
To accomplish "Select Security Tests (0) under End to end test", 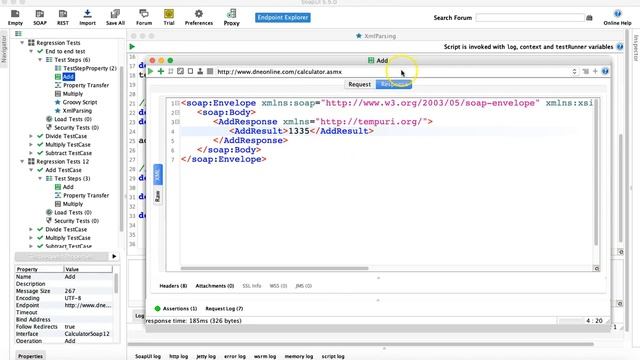I will coord(73,128).
